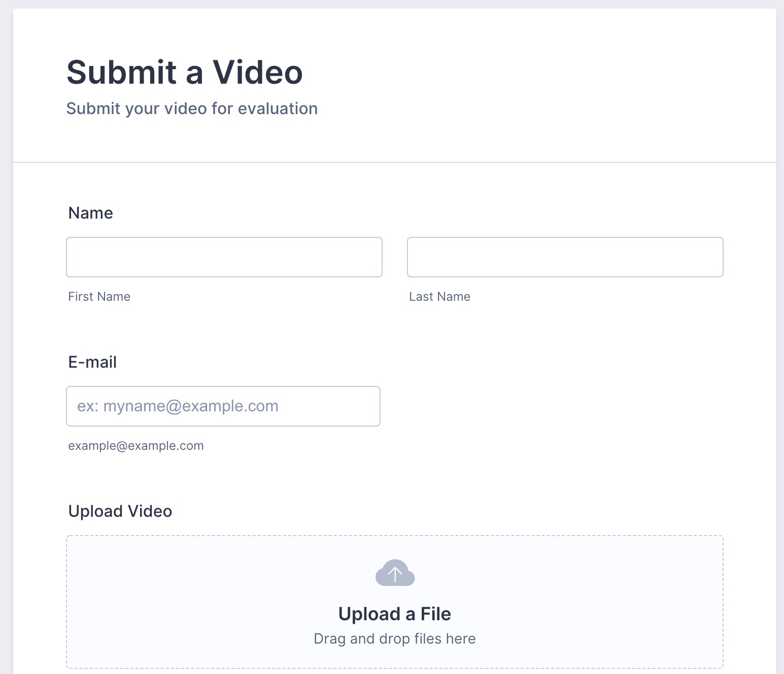
Task: Click the "Upload Video" section label
Action: pyautogui.click(x=120, y=511)
